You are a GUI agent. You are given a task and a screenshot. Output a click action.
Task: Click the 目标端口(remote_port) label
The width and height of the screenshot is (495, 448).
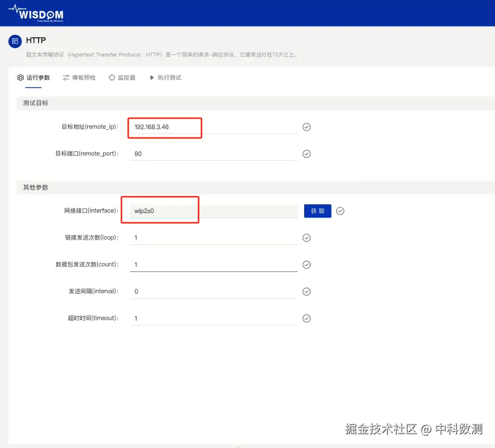(87, 154)
